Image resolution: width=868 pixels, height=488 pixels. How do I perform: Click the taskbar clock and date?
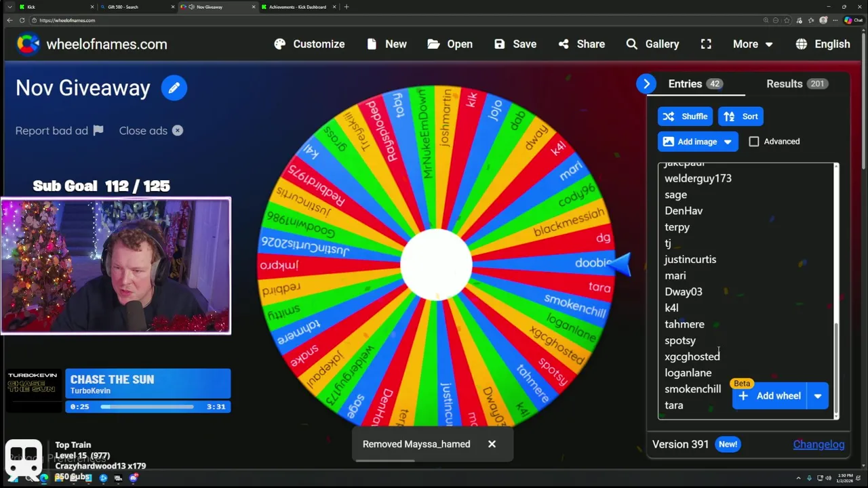tap(846, 478)
